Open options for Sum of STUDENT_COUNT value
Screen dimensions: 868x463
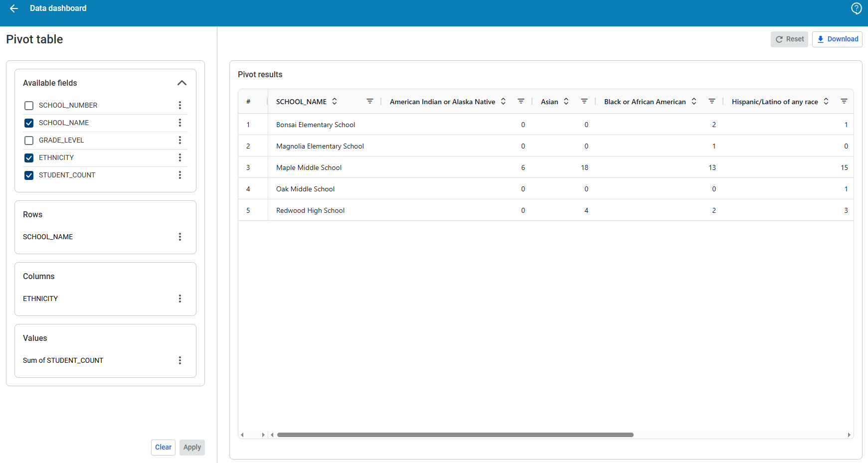pos(180,360)
